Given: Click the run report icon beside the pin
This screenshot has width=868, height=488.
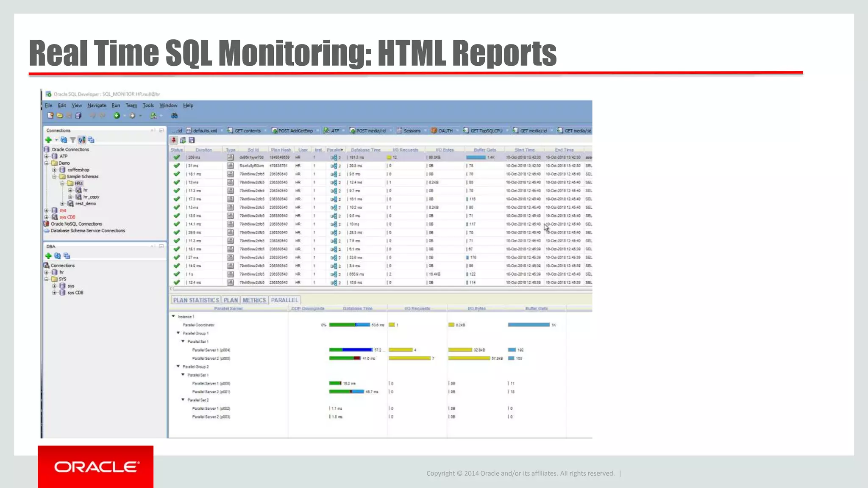Looking at the screenshot, I should coord(183,140).
